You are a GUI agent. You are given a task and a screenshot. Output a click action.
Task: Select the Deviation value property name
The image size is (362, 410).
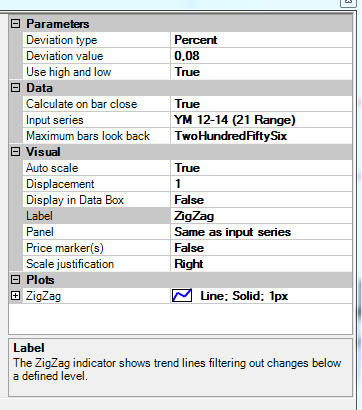click(65, 56)
